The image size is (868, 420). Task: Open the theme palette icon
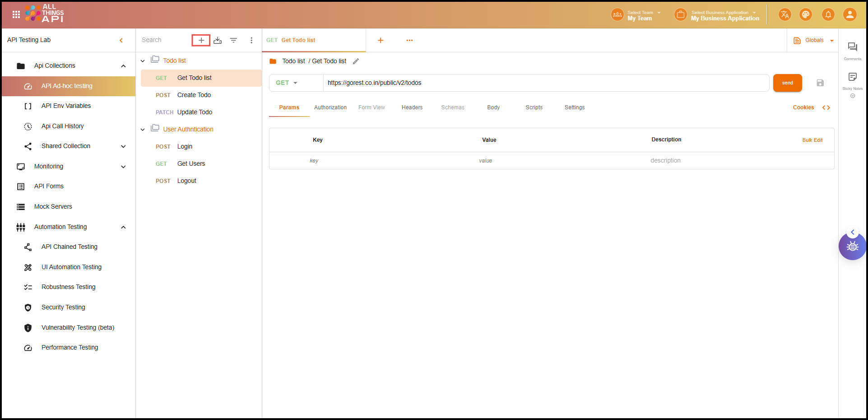click(x=805, y=15)
